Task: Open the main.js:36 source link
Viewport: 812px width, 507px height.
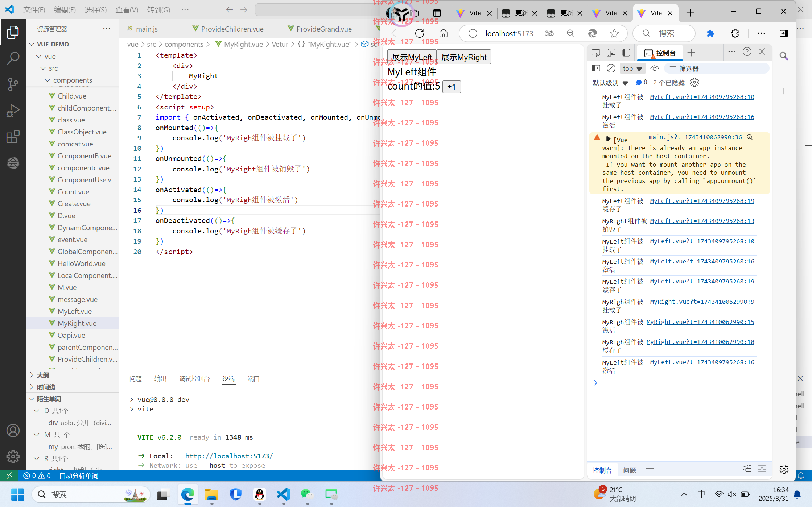Action: tap(695, 137)
